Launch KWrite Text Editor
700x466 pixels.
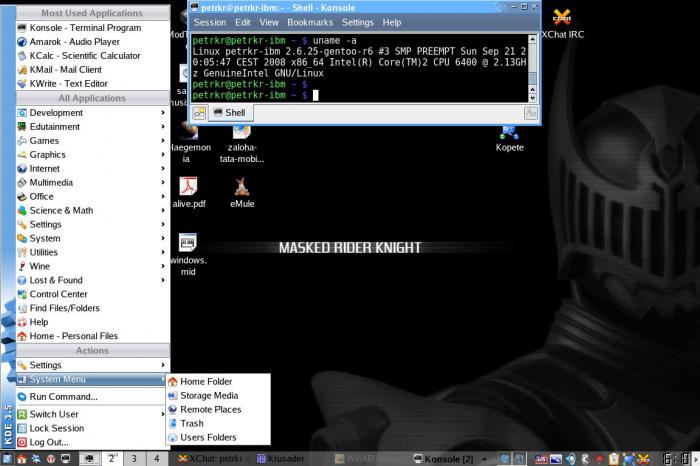[x=92, y=83]
